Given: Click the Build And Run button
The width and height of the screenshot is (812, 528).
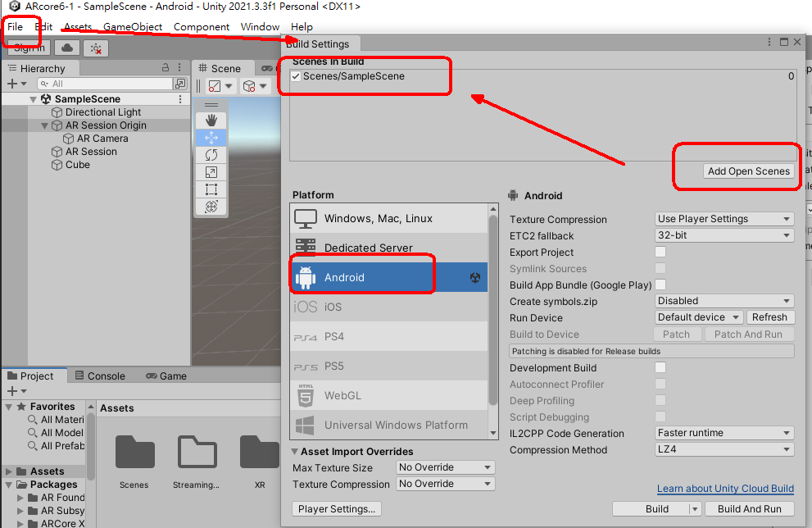Looking at the screenshot, I should pos(750,509).
